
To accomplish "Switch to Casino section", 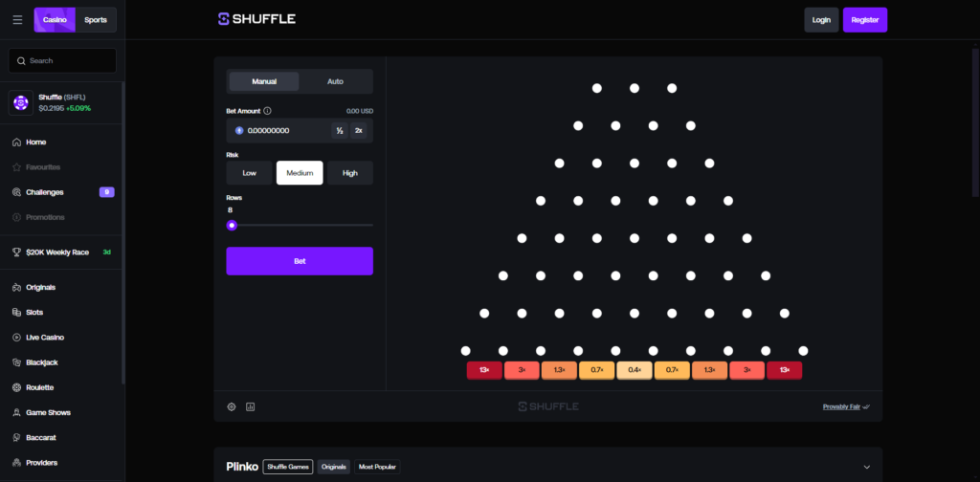I will coord(55,20).
